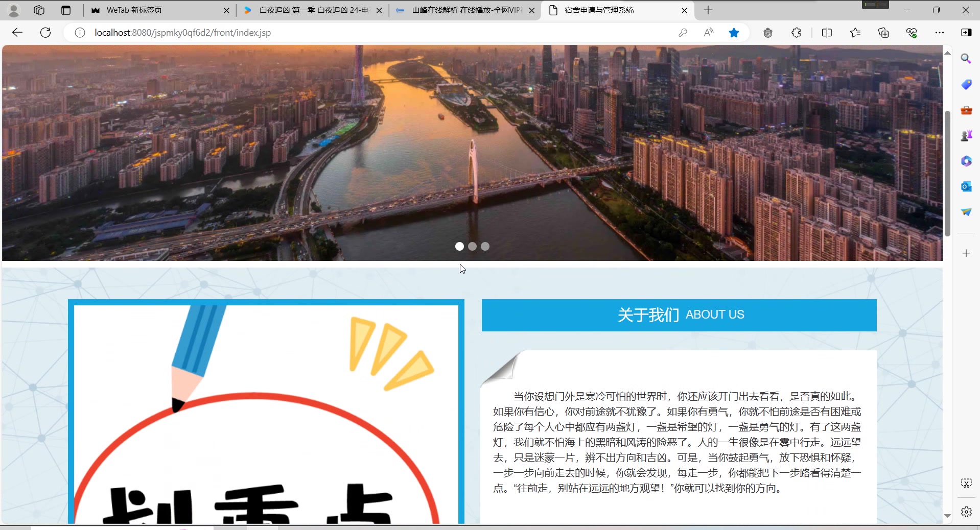Viewport: 980px width, 530px height.
Task: Click the 关于我们 ABOUT US header
Action: point(679,315)
